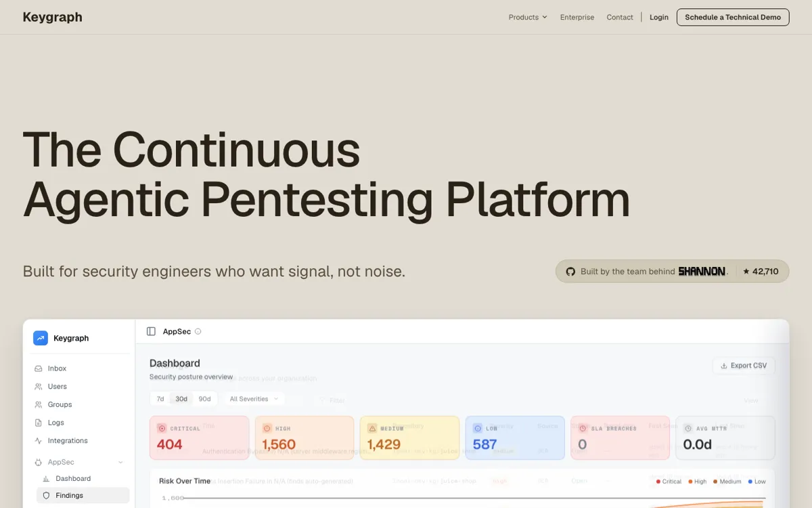Schedule a Technical Demo button
This screenshot has height=508, width=812.
[x=733, y=17]
